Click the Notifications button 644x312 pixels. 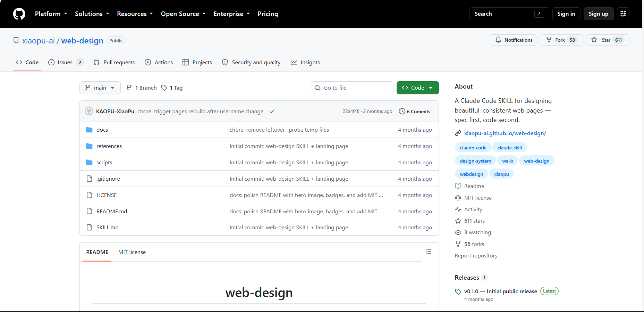[x=514, y=40]
